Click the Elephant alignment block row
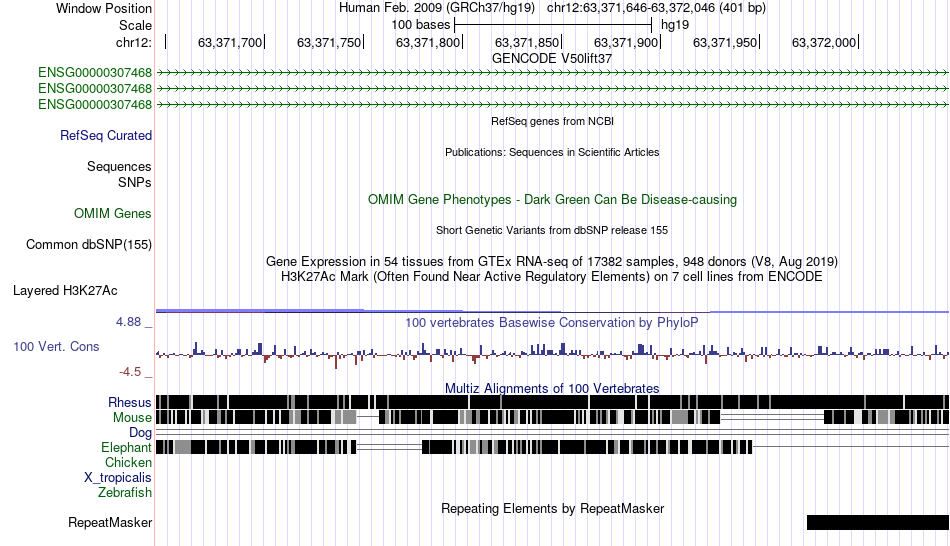 click(552, 447)
